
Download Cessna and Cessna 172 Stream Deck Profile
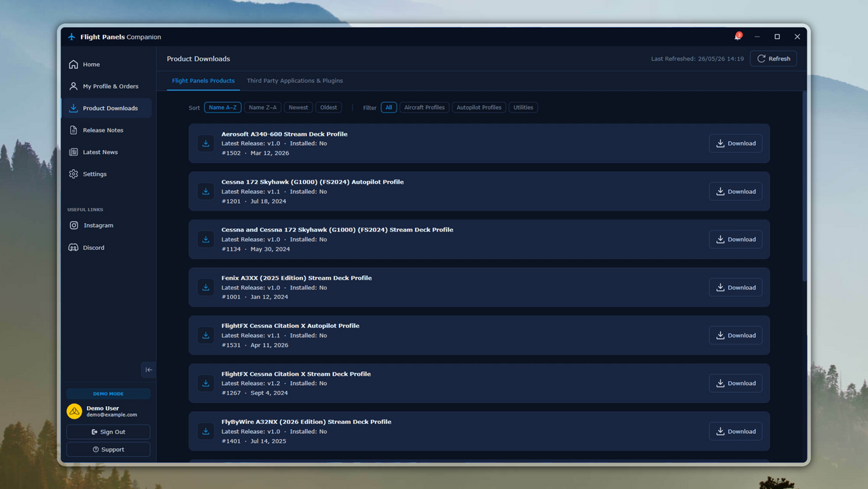(736, 240)
